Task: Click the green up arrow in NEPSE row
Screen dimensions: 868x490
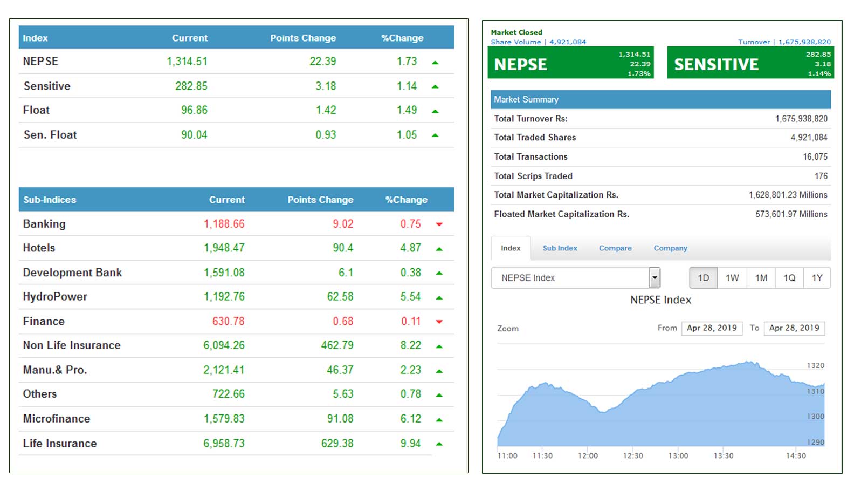Action: pos(435,63)
